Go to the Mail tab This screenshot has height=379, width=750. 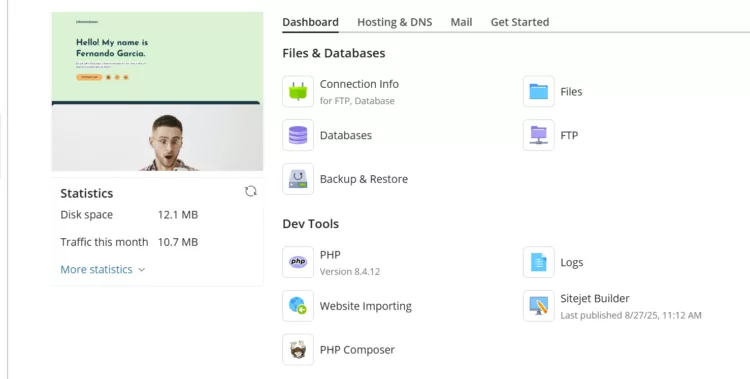(x=461, y=22)
